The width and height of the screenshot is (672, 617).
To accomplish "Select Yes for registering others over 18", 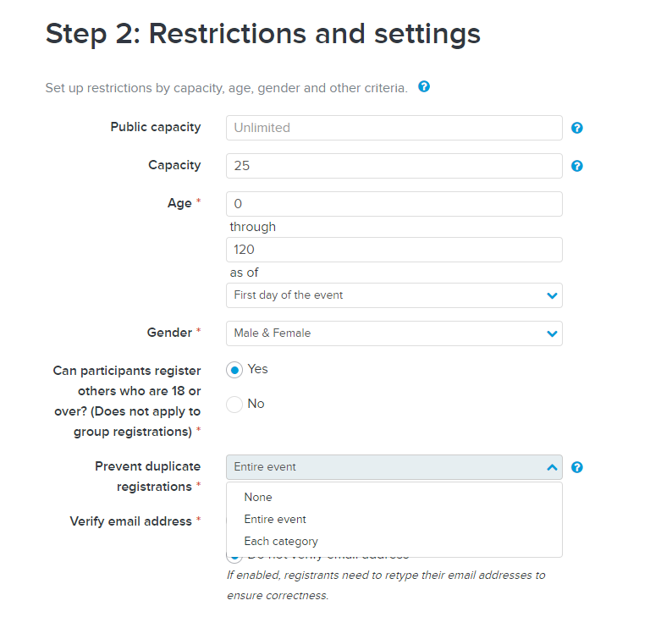I will (234, 370).
